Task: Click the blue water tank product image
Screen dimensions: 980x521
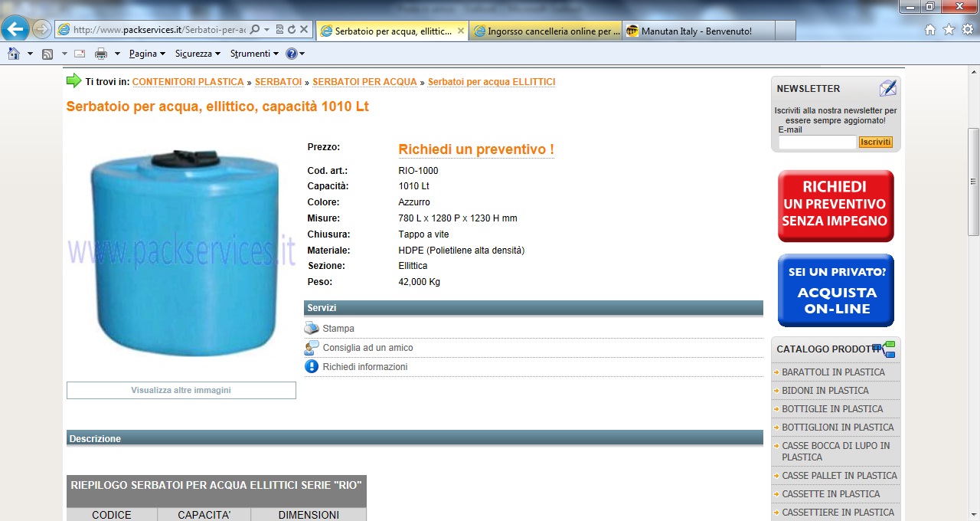Action: pyautogui.click(x=181, y=253)
